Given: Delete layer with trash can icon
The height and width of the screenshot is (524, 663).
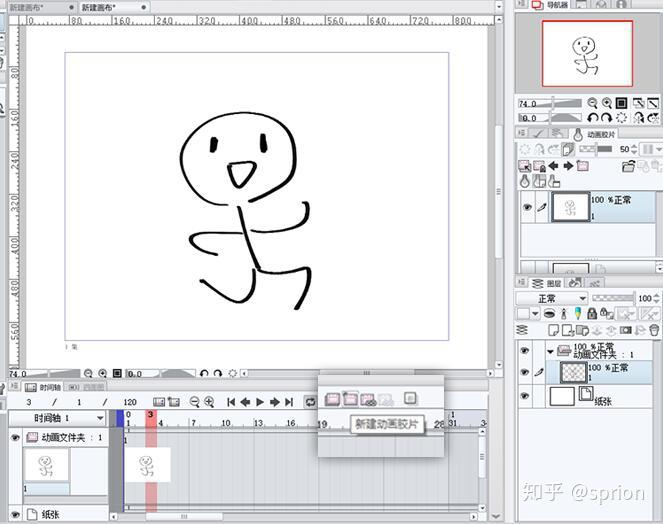Looking at the screenshot, I should [x=654, y=330].
